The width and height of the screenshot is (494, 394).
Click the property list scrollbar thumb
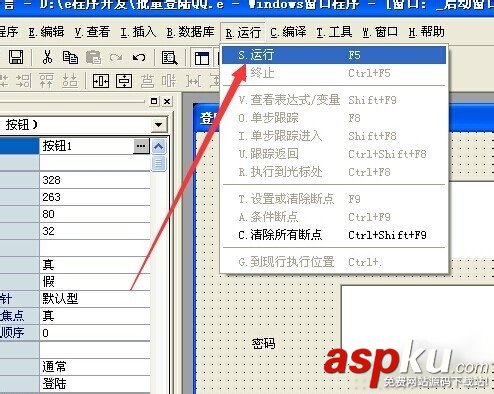(158, 163)
